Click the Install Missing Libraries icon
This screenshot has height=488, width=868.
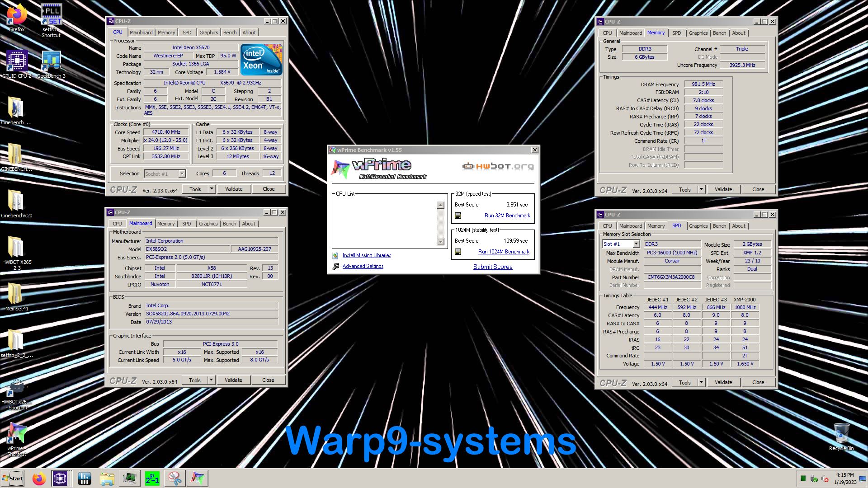pos(335,256)
